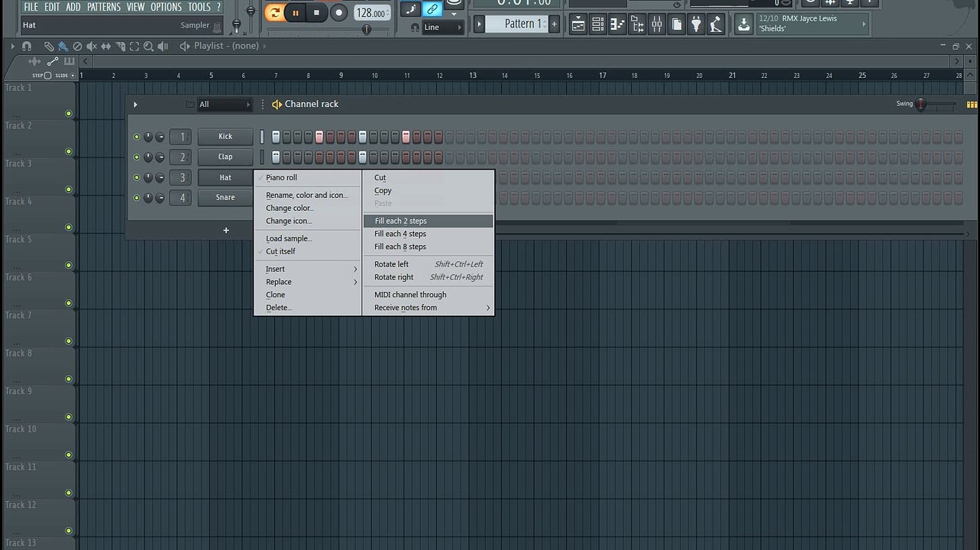This screenshot has width=980, height=550.
Task: Toggle song/pattern mode button
Action: [275, 12]
